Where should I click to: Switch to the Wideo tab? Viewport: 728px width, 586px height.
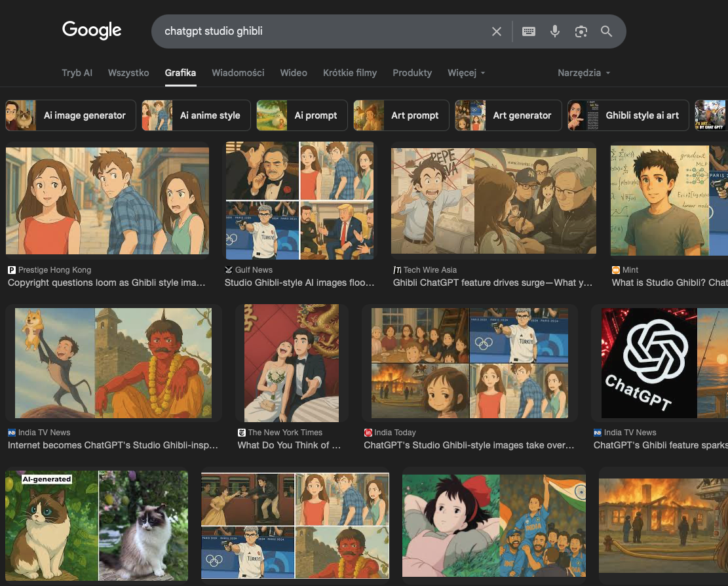pos(294,73)
